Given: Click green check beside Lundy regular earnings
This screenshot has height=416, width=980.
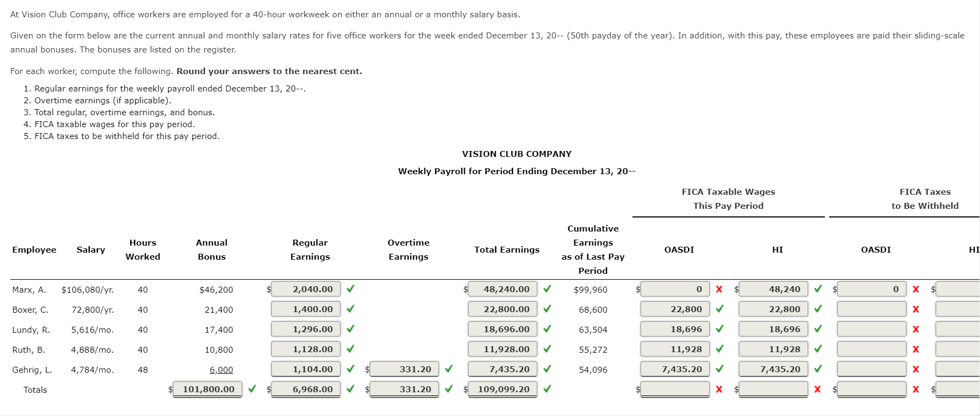Looking at the screenshot, I should [x=350, y=328].
